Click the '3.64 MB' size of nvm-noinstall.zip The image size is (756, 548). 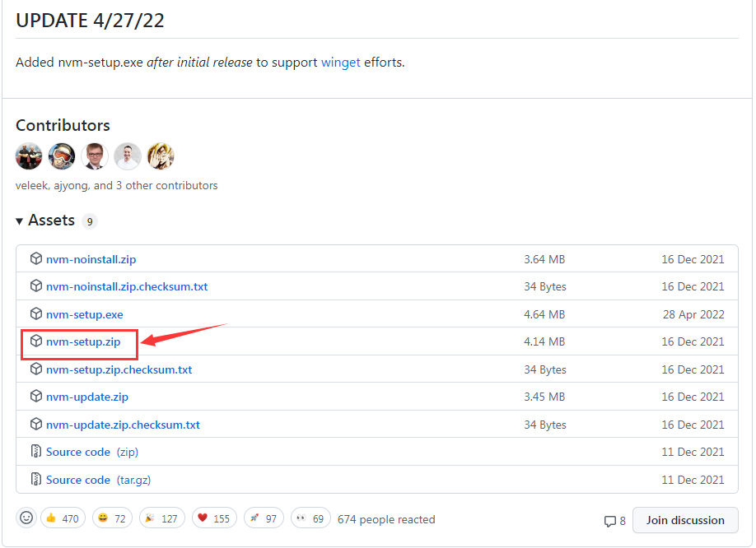tap(544, 259)
